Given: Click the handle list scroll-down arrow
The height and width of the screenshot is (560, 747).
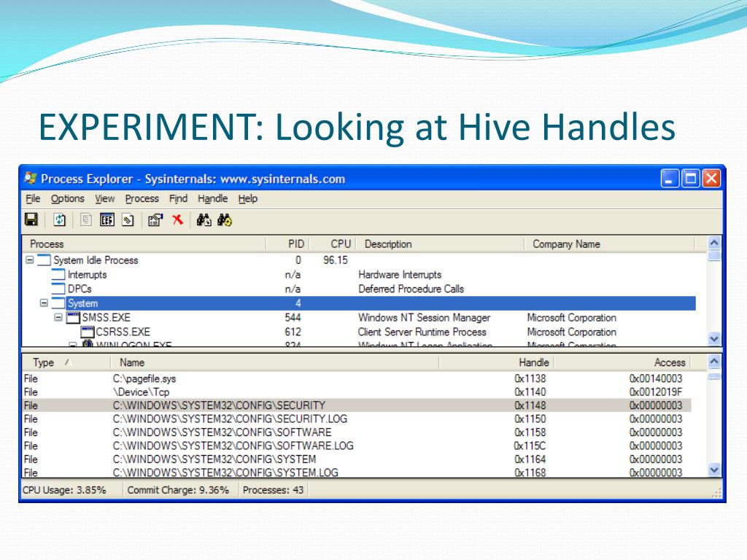Looking at the screenshot, I should 713,470.
